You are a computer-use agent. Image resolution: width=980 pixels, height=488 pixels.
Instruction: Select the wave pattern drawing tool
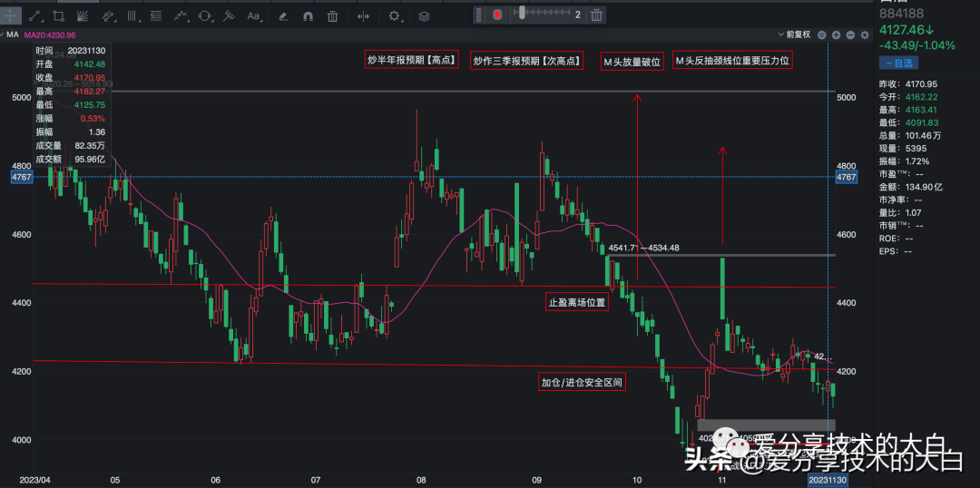point(181,16)
